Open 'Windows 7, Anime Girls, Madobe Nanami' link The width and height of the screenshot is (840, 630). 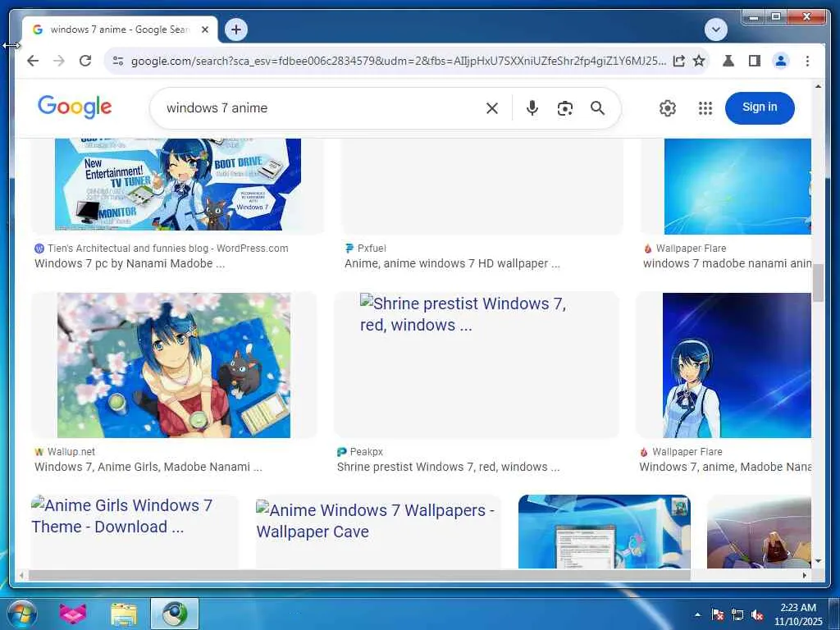click(148, 467)
